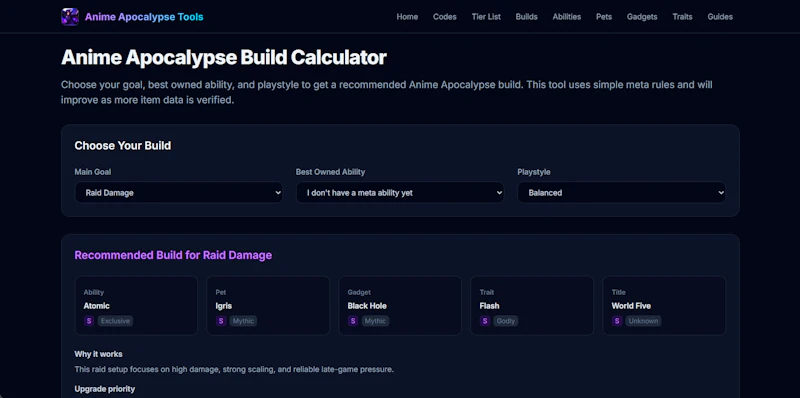Click the Recommended Build for Raid Damage heading

coord(173,255)
